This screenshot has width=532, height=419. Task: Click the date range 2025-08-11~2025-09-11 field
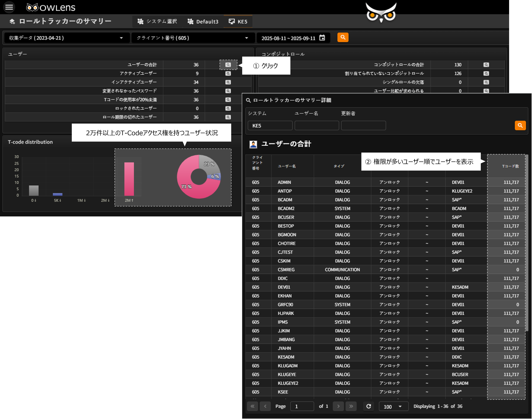coord(293,38)
